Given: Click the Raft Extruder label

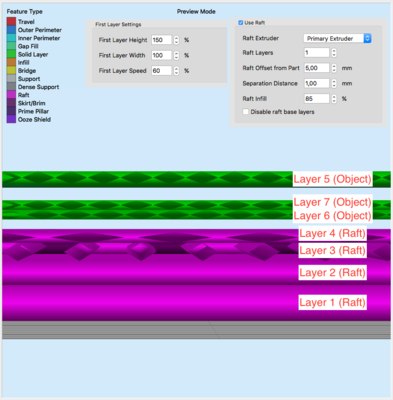Looking at the screenshot, I should pos(261,38).
